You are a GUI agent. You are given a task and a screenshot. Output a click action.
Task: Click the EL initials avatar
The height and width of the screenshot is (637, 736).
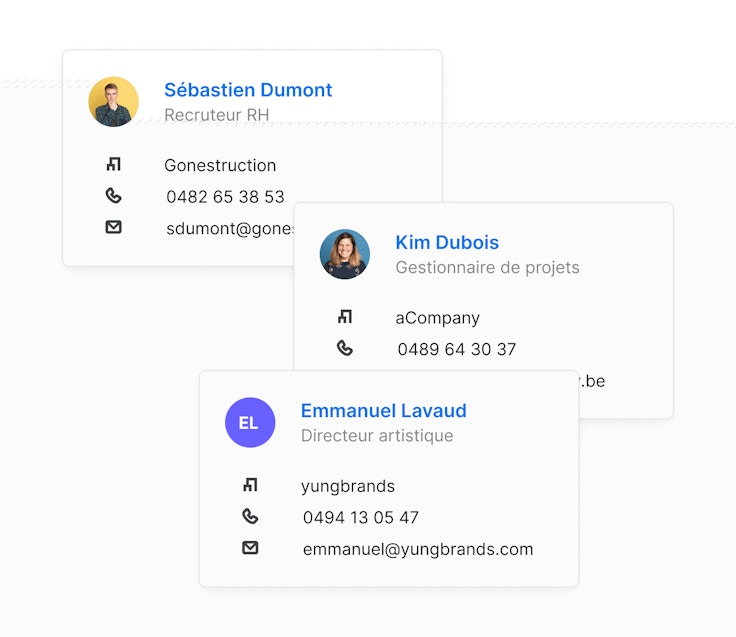(250, 422)
